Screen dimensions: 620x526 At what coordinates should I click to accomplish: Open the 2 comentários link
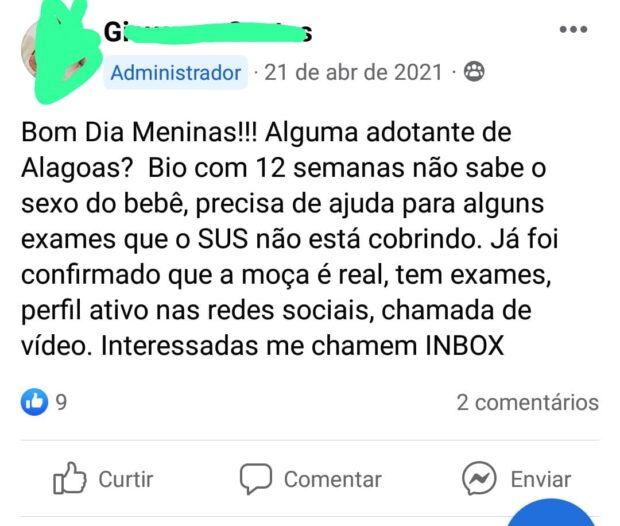coord(528,403)
